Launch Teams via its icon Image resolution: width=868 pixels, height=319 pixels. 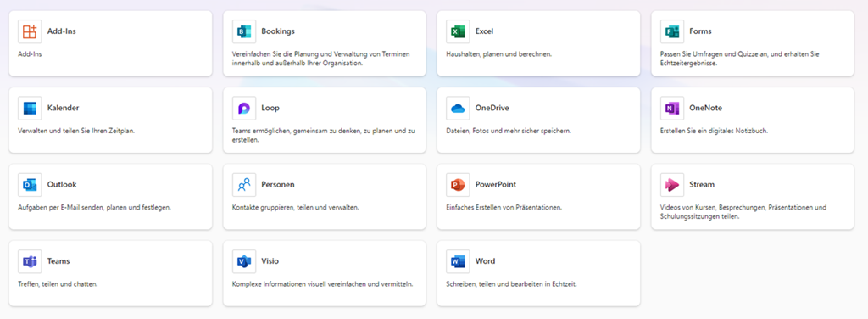tap(30, 260)
